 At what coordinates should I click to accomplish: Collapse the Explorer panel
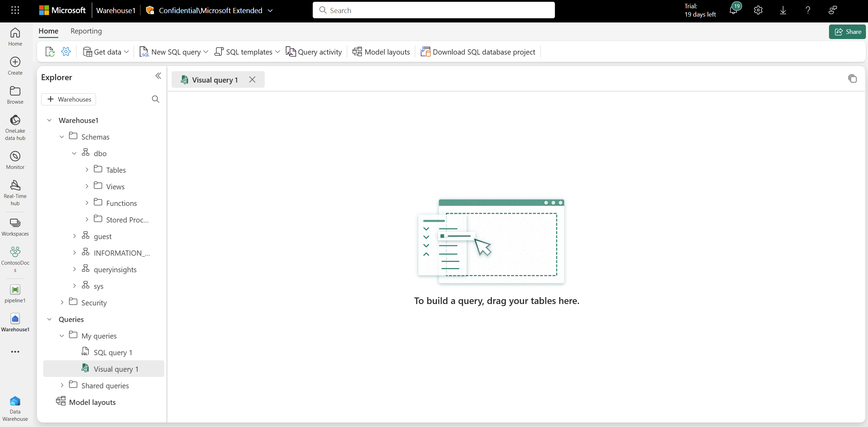click(158, 76)
